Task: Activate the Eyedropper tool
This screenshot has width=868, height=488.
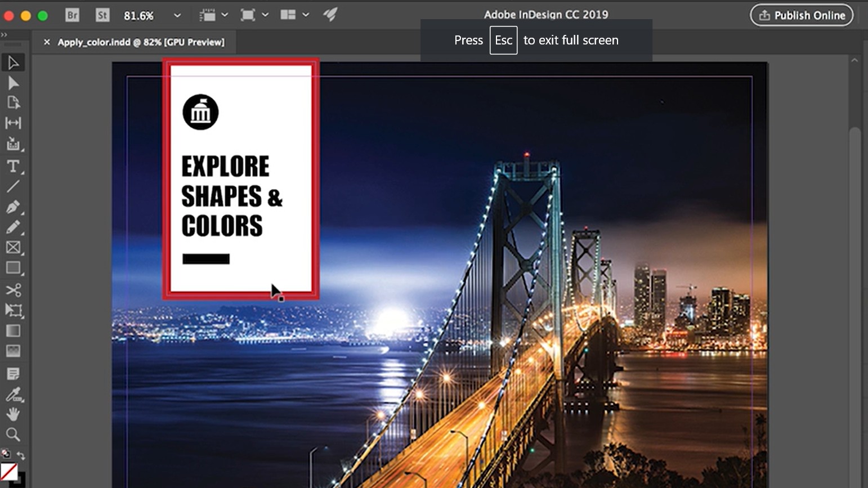Action: coord(14,393)
